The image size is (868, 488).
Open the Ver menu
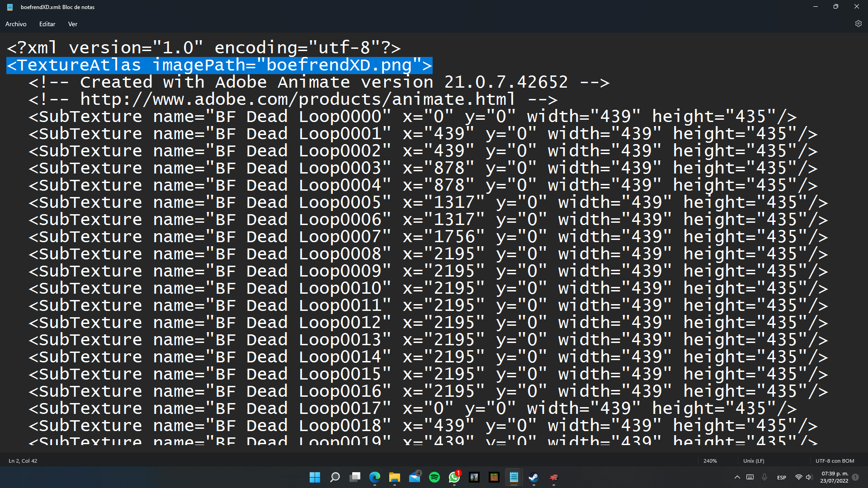[72, 24]
